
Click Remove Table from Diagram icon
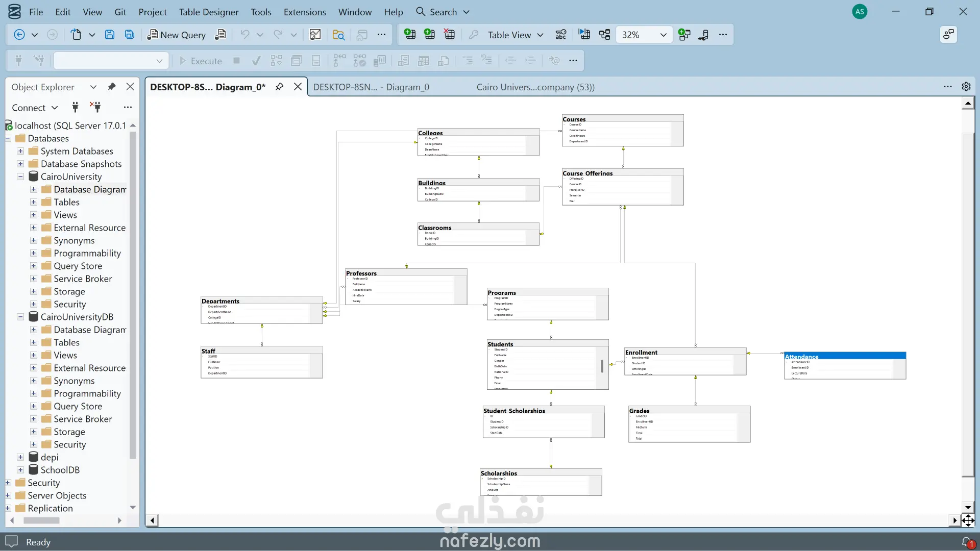click(x=449, y=35)
